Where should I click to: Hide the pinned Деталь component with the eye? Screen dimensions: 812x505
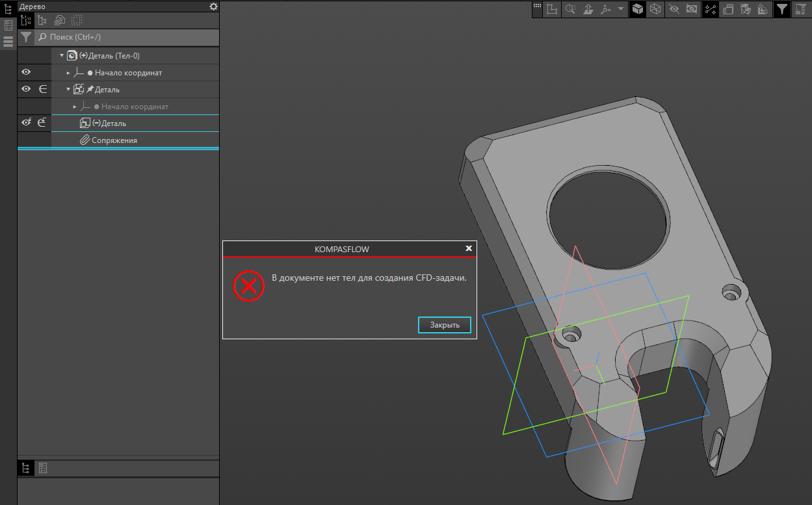[27, 90]
